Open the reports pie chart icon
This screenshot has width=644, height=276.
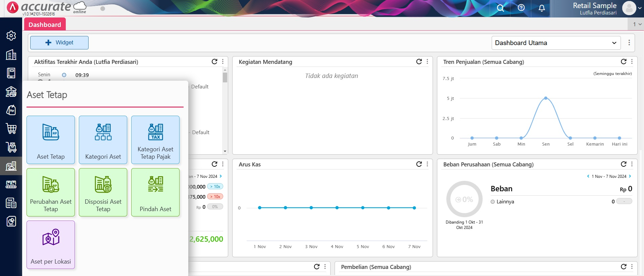click(11, 221)
